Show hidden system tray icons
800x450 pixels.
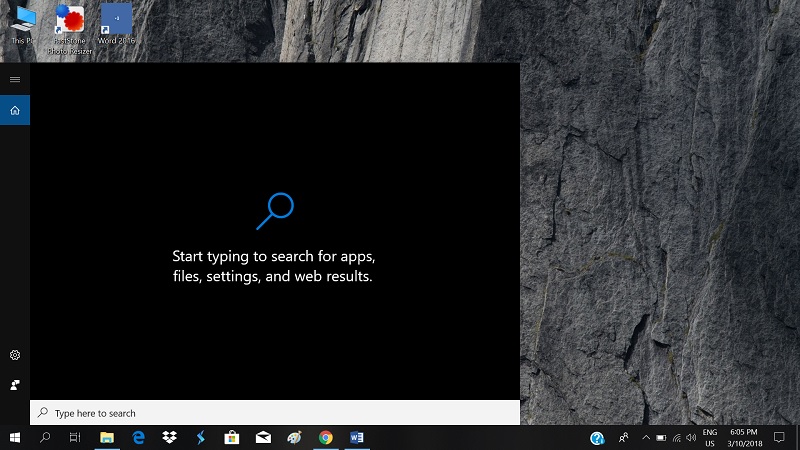click(x=646, y=437)
